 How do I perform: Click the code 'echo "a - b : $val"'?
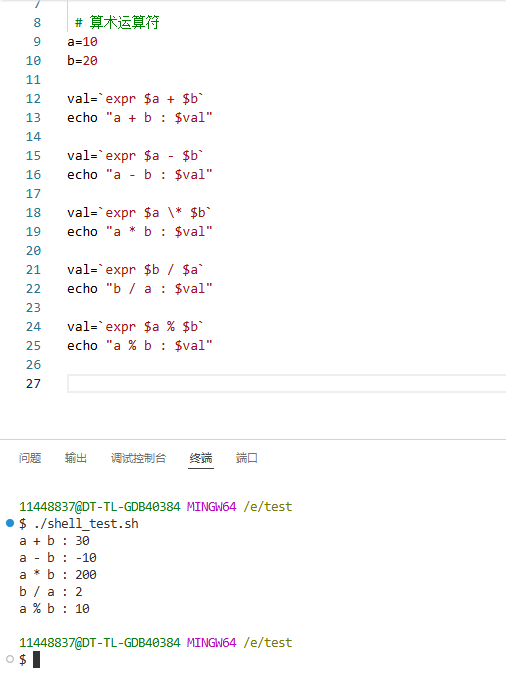(x=140, y=175)
